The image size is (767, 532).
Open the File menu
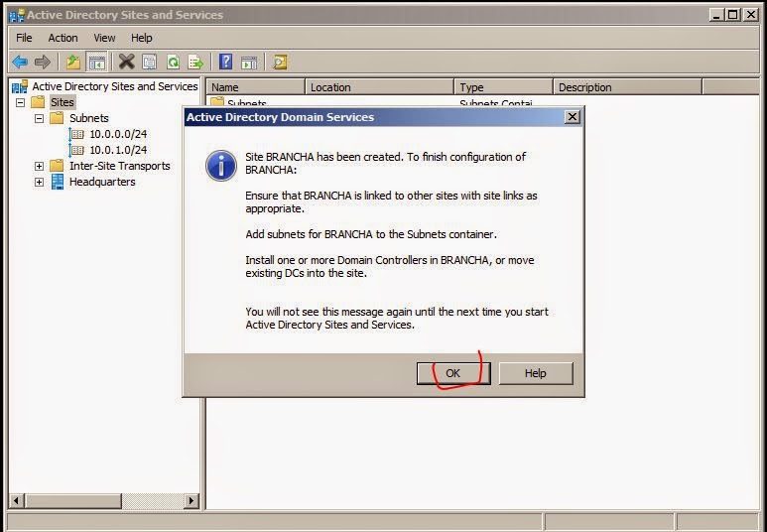click(x=24, y=38)
